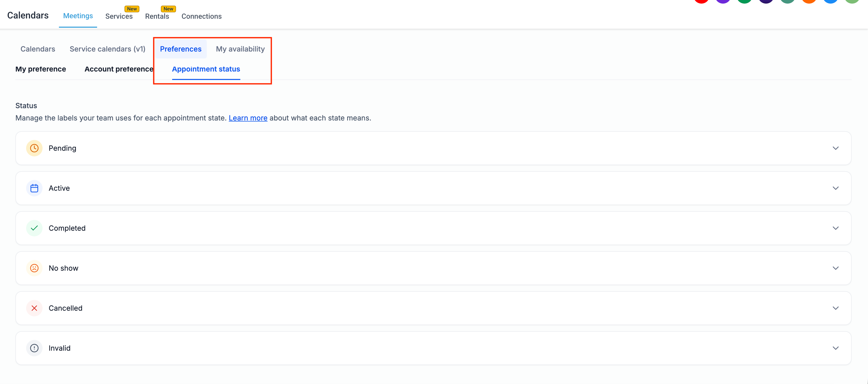
Task: Click the Pending status clock icon
Action: tap(34, 148)
